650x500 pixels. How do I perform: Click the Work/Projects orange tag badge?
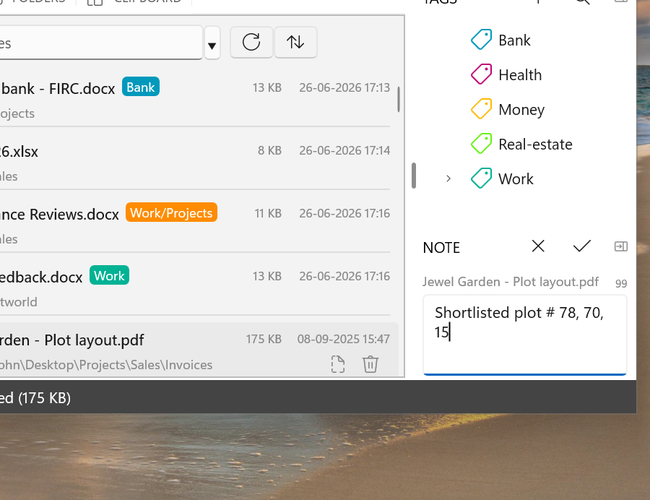(x=171, y=213)
